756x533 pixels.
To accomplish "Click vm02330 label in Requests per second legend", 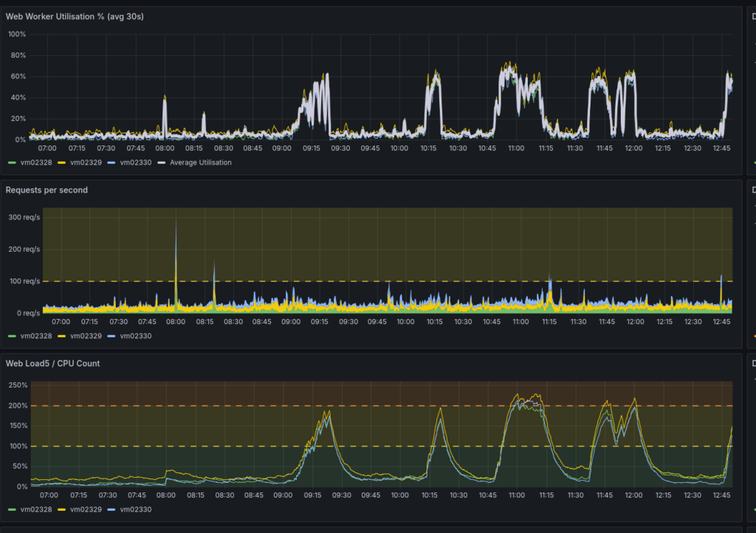I will 134,336.
